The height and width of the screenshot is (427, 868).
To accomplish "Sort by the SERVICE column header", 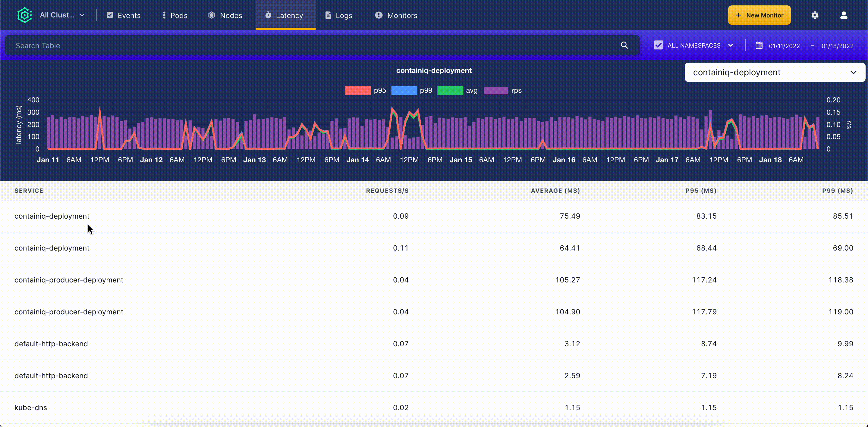I will [x=29, y=191].
